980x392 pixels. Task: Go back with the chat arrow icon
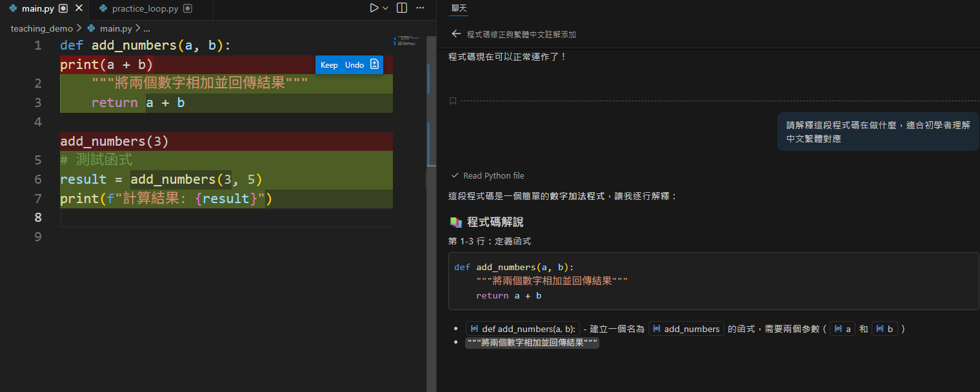[456, 34]
